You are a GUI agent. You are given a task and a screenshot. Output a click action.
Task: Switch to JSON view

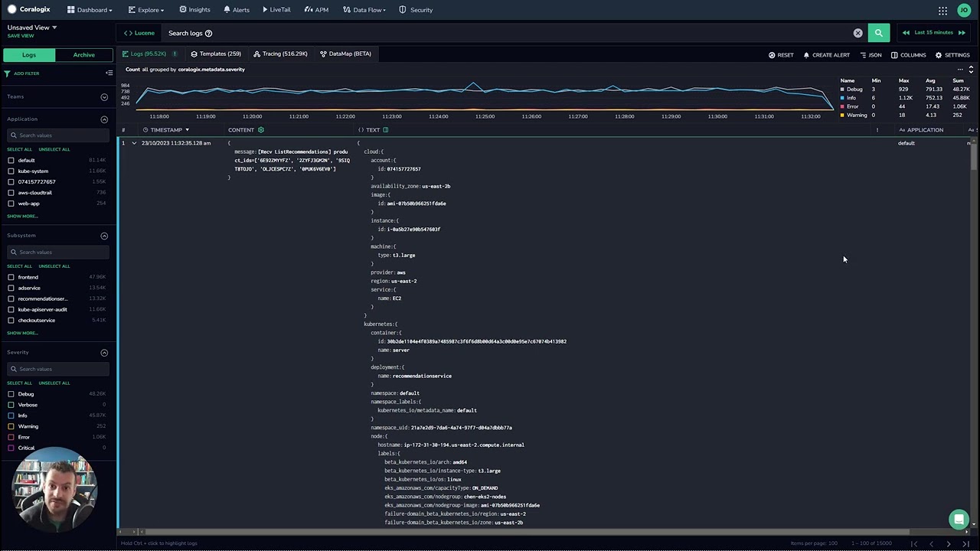pyautogui.click(x=871, y=55)
